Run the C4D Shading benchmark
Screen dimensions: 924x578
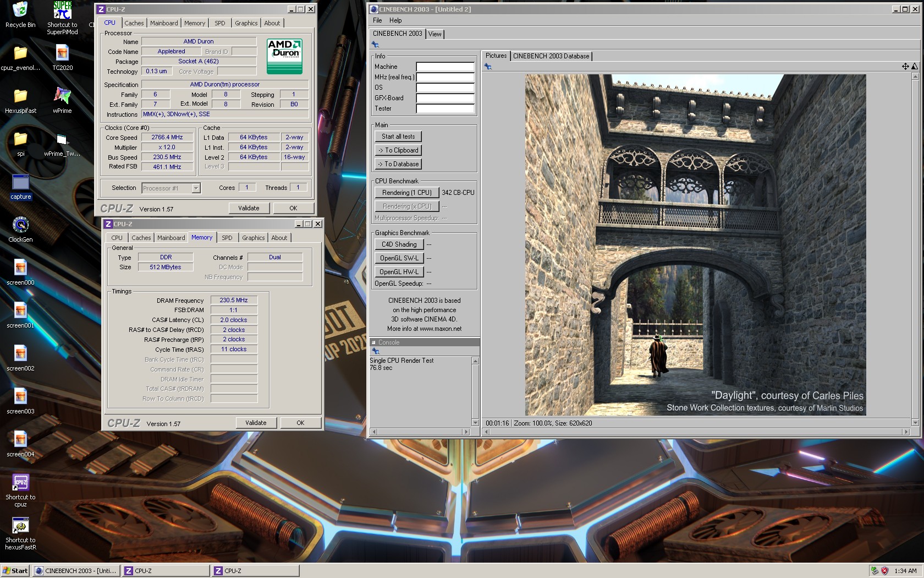point(399,244)
